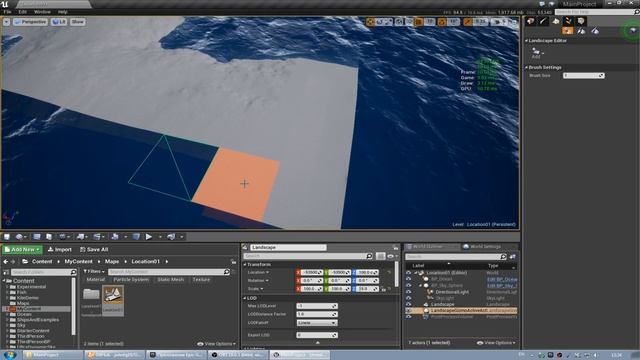
Task: Click the Content Browser back arrow
Action: (6, 262)
